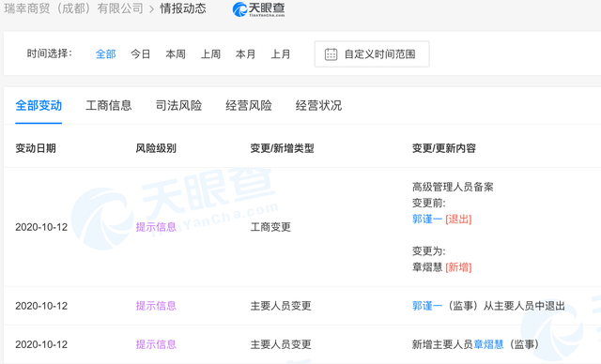The height and width of the screenshot is (364, 601).
Task: Click 郭谨一 link in the 监事 exit row
Action: (x=427, y=306)
